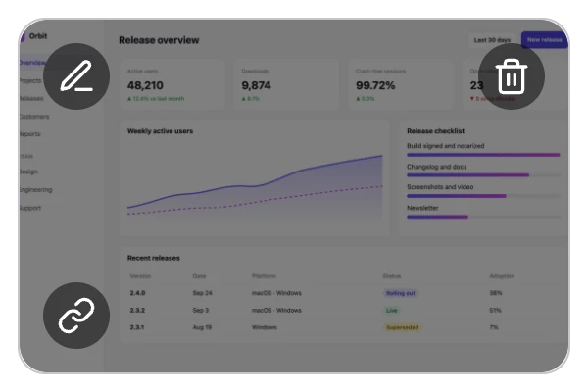Click the Recent releases heading
This screenshot has width=588, height=392.
click(154, 258)
